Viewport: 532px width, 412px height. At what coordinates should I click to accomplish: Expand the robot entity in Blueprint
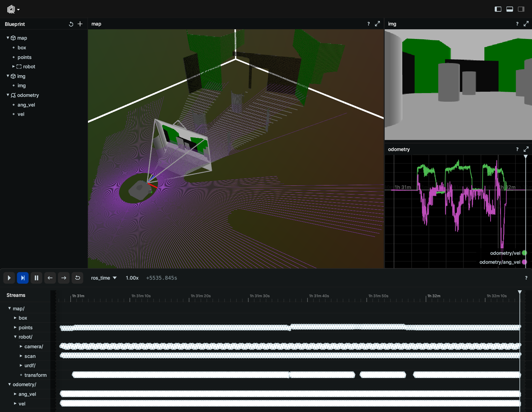[x=13, y=66]
